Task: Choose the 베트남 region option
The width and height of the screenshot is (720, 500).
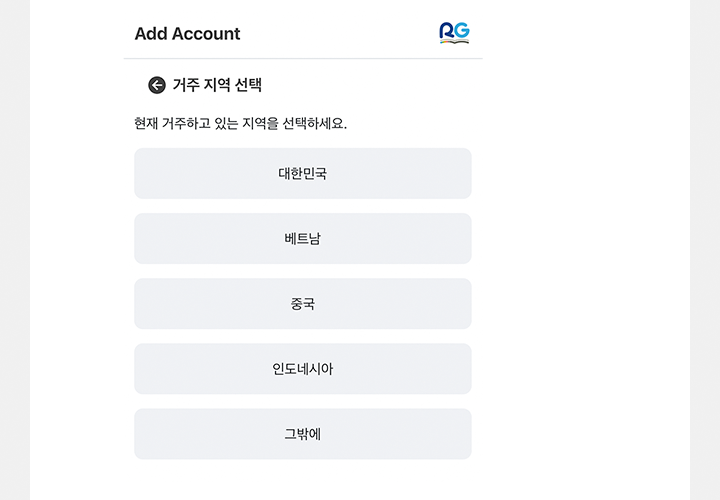Action: coord(302,238)
